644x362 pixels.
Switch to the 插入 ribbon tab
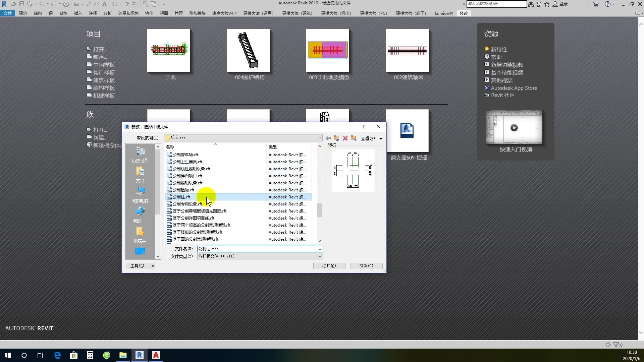78,13
